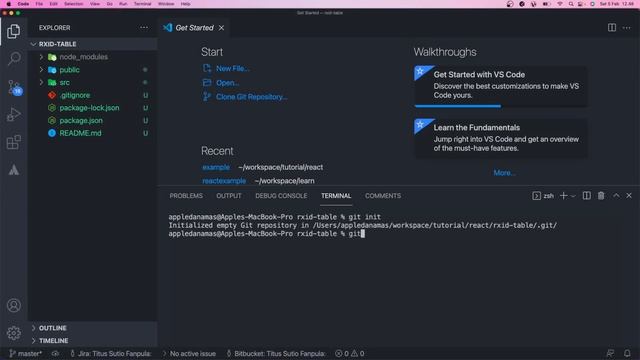Image resolution: width=640 pixels, height=360 pixels.
Task: Expand the Timeline section
Action: (x=93, y=340)
